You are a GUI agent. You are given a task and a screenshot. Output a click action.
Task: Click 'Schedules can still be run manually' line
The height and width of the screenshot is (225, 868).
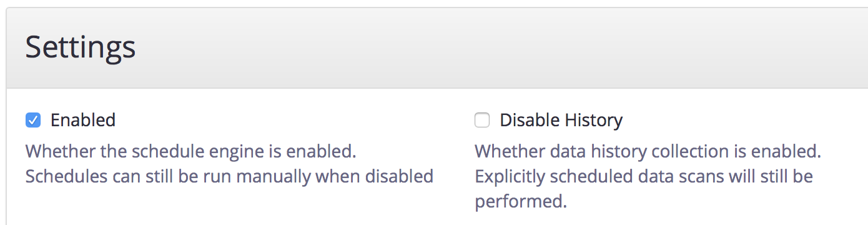click(229, 176)
